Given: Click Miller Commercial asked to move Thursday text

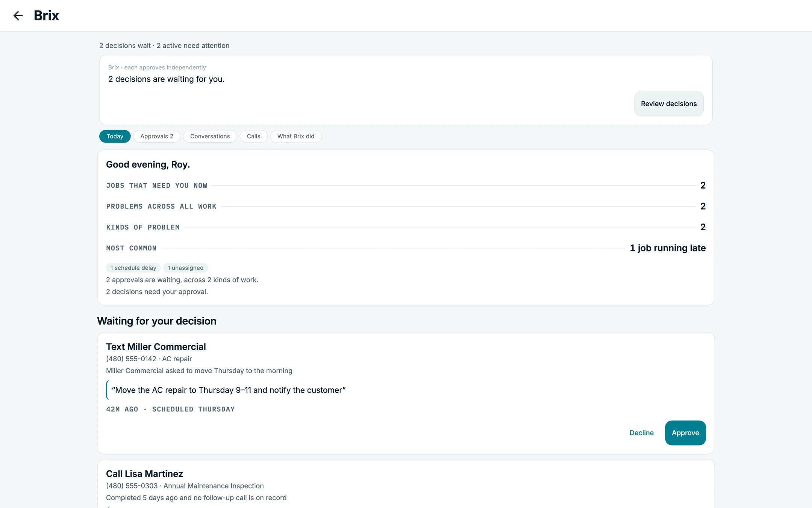Looking at the screenshot, I should coord(199,371).
